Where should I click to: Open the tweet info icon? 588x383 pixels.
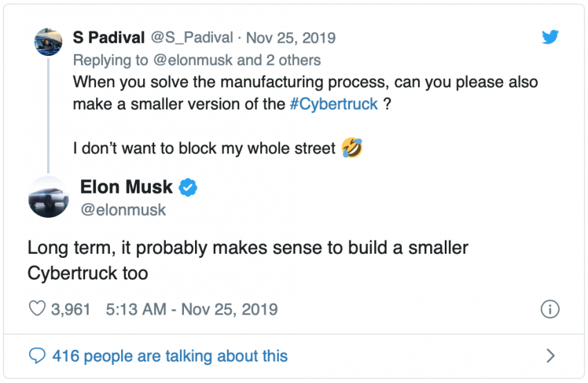tap(550, 308)
